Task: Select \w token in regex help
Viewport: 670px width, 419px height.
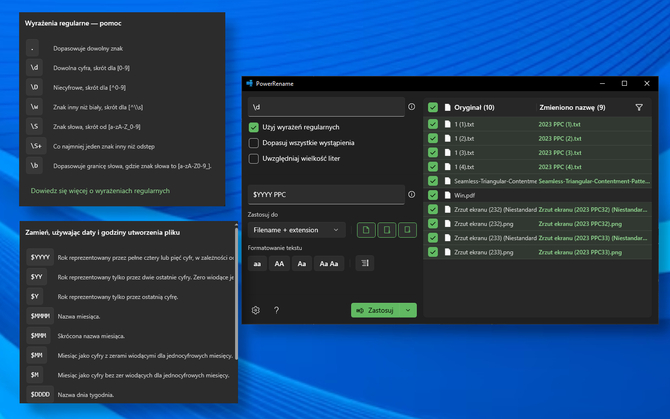Action: tap(34, 107)
